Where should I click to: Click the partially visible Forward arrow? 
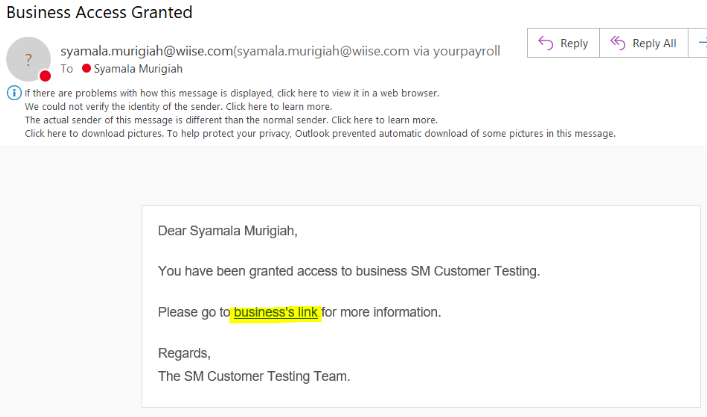(x=702, y=43)
